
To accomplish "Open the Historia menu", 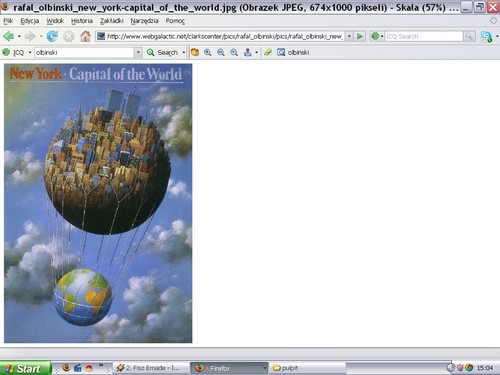I will 82,21.
